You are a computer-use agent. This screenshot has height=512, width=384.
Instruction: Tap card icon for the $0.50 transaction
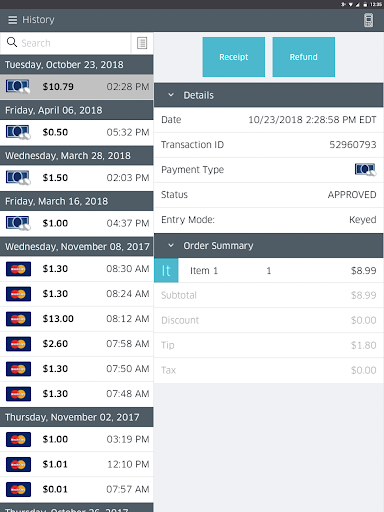[x=18, y=132]
